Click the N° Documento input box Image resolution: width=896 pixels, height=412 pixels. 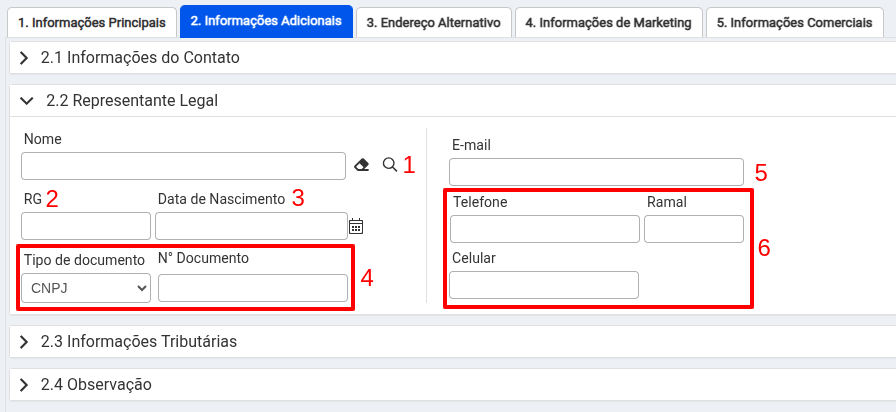(253, 288)
